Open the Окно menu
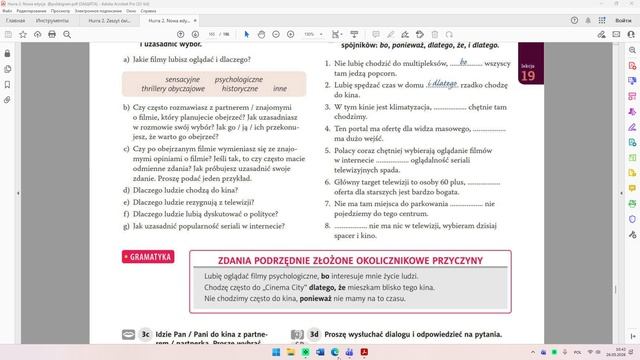Screen dimensions: 640x360 pyautogui.click(x=131, y=11)
